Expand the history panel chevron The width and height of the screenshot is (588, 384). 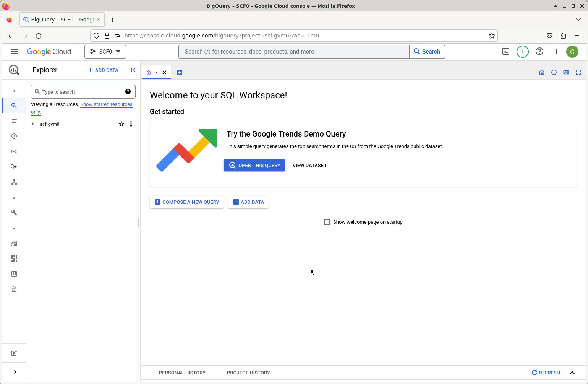tap(572, 373)
